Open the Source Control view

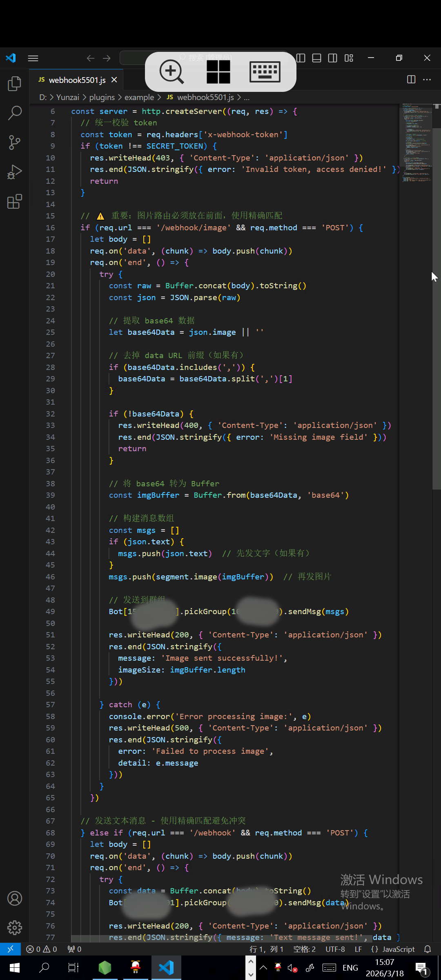15,143
